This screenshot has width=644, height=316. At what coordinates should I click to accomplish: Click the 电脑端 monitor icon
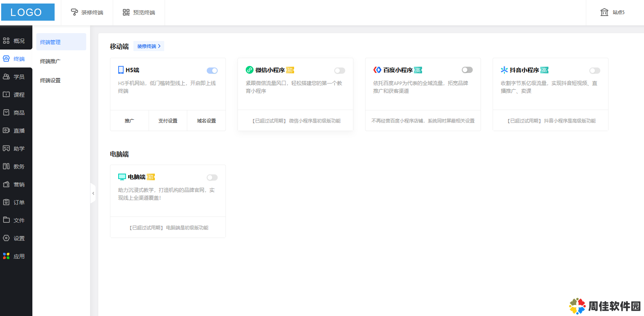tap(122, 177)
